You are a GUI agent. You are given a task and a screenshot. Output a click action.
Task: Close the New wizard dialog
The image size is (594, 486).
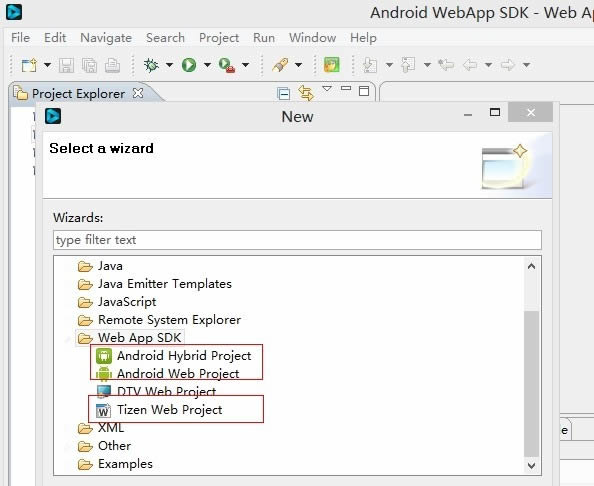530,113
